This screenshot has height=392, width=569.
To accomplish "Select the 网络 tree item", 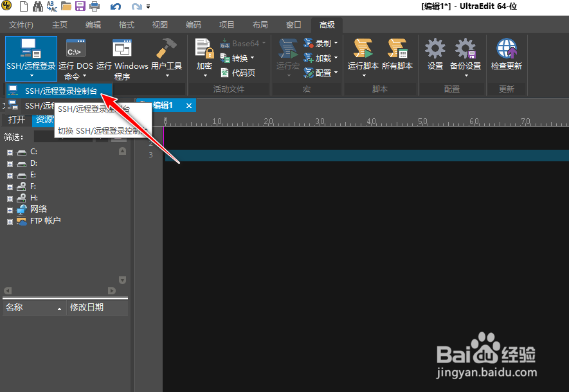I will (x=39, y=209).
